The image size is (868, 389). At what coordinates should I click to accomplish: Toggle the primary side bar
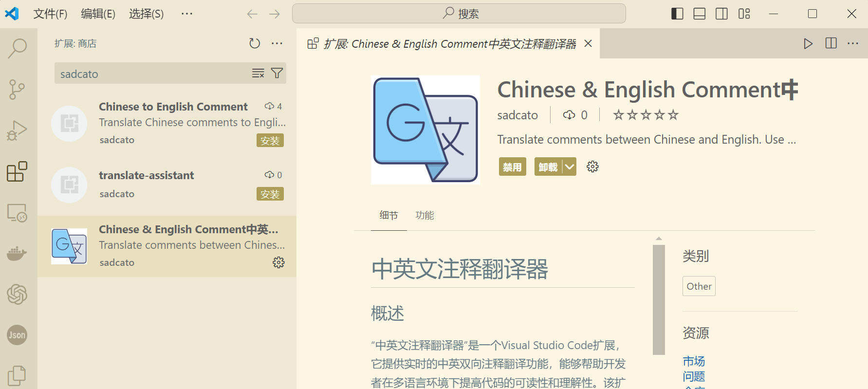coord(677,14)
